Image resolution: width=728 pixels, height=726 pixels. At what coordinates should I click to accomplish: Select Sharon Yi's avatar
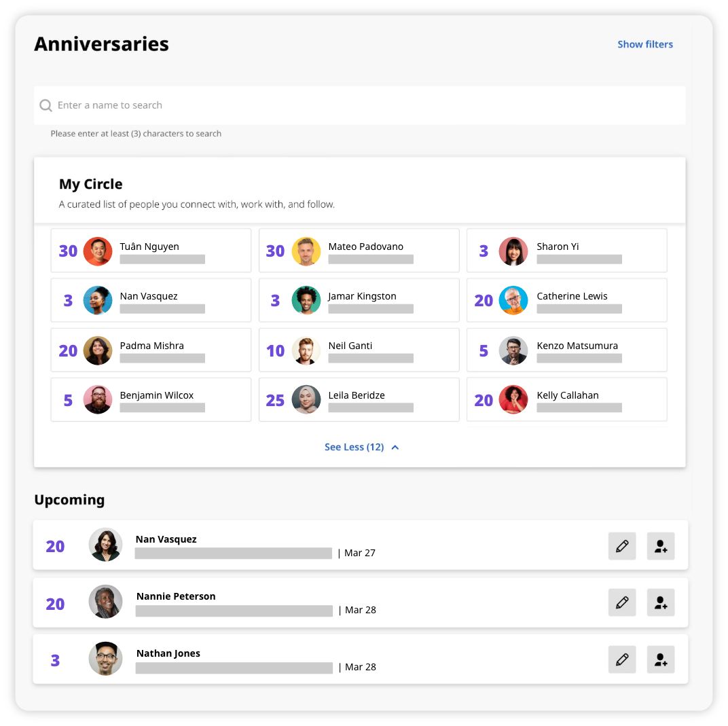pos(513,251)
